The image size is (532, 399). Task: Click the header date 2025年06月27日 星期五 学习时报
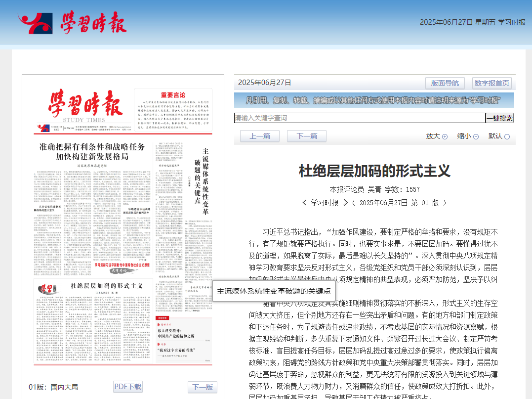click(473, 22)
